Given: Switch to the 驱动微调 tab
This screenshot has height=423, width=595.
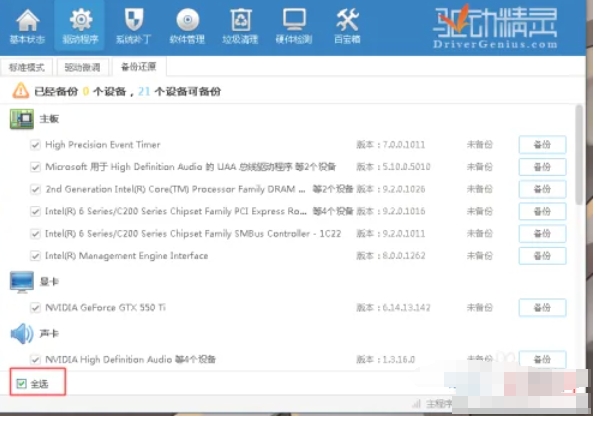Looking at the screenshot, I should 82,68.
